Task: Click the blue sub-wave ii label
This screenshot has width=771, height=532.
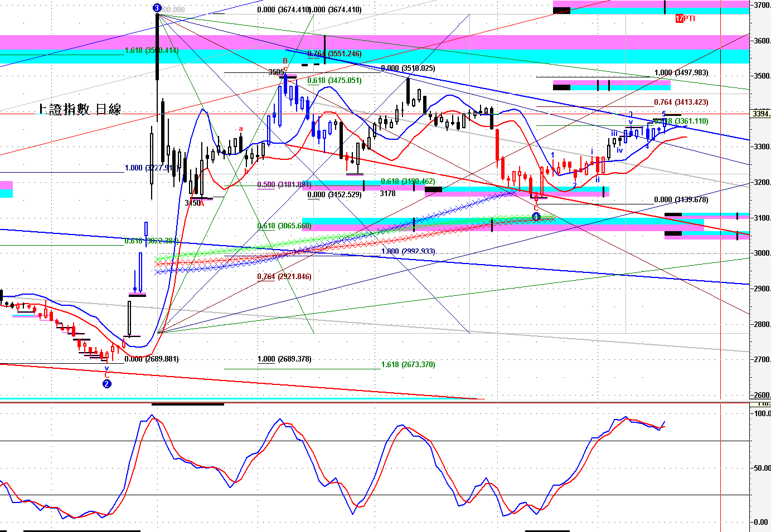Action: pos(597,179)
